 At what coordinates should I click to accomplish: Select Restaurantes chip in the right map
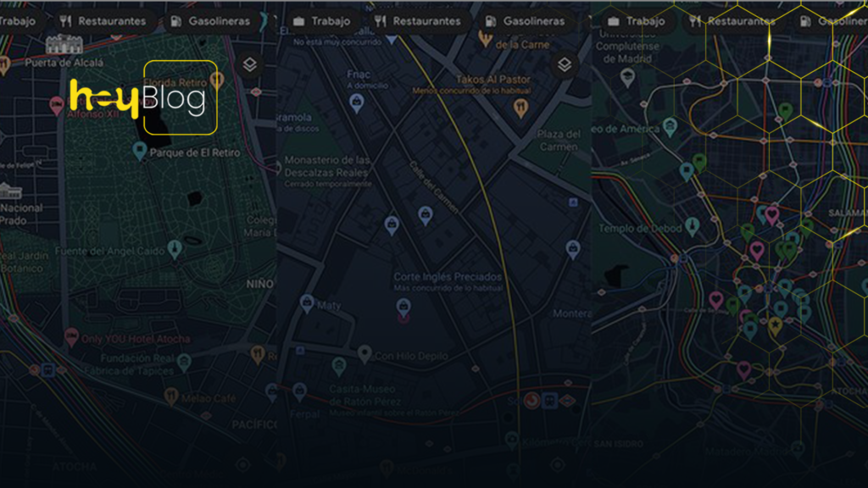pyautogui.click(x=732, y=21)
